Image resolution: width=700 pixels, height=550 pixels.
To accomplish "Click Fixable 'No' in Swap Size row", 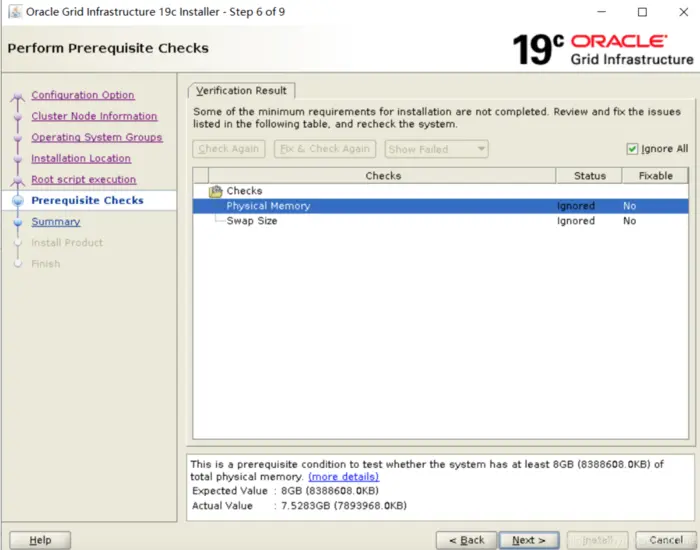I will pos(629,221).
